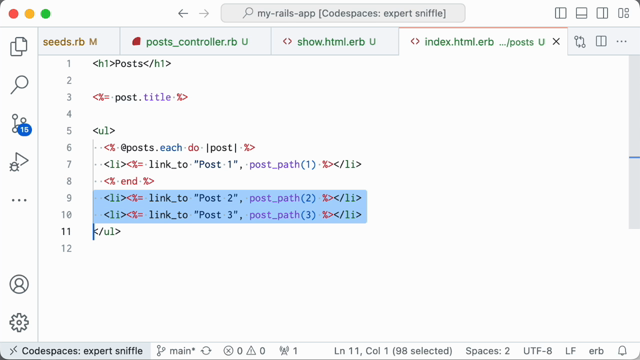Click the <h1>Posts</h1> code line

click(132, 64)
